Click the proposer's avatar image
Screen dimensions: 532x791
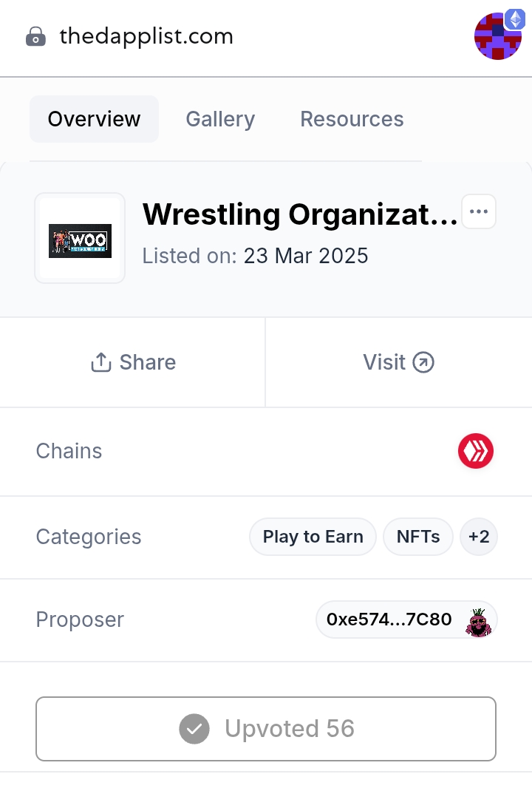click(478, 622)
